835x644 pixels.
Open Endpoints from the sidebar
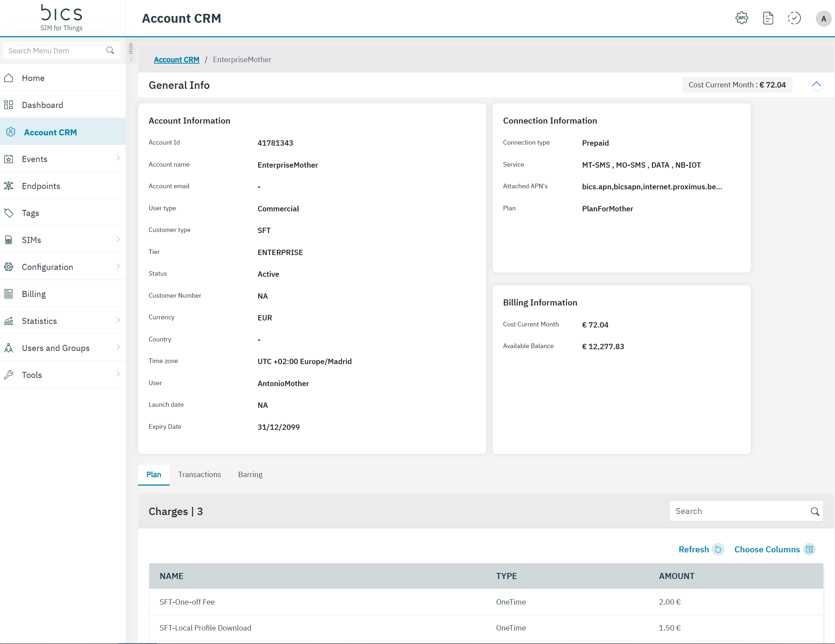41,186
